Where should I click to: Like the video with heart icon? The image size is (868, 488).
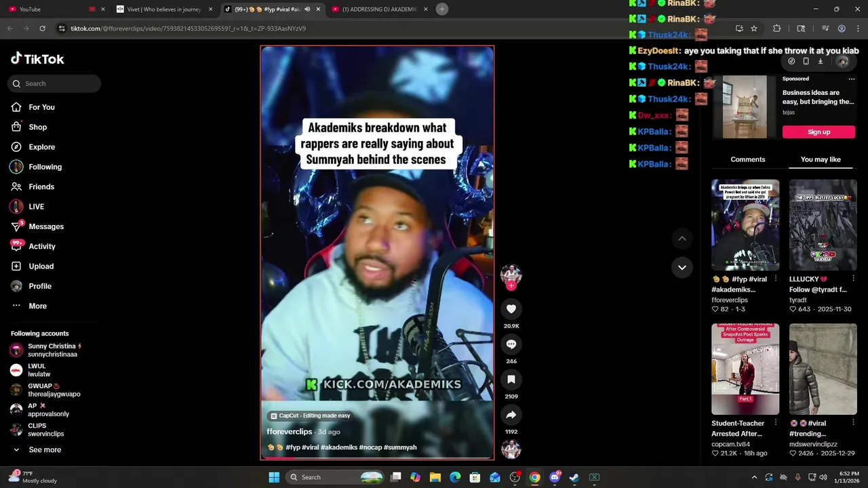pos(511,309)
